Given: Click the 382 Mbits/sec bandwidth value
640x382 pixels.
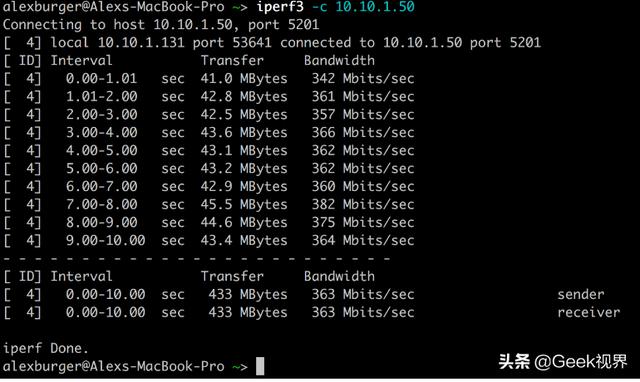Looking at the screenshot, I should coord(363,204).
